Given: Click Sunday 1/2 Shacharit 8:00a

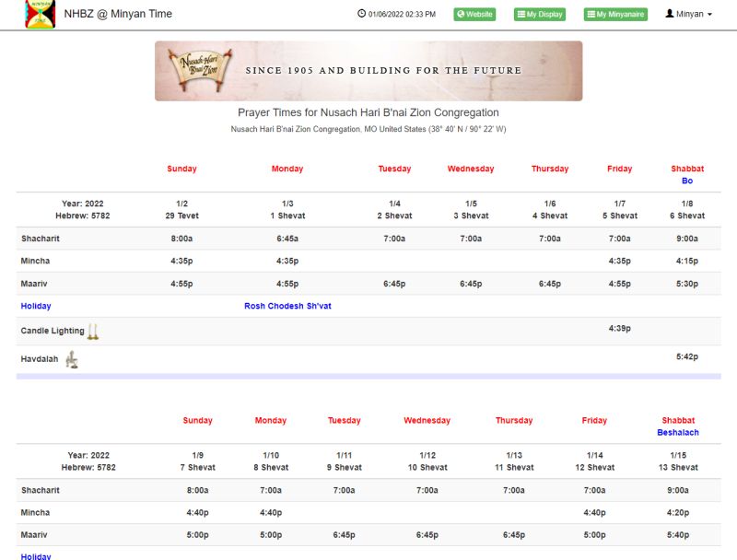Looking at the screenshot, I should (x=181, y=239).
